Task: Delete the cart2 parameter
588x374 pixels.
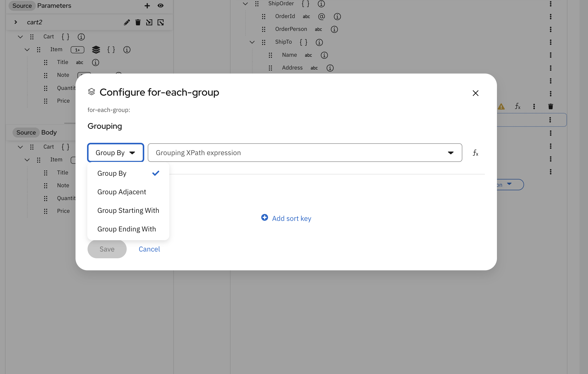Action: tap(138, 22)
